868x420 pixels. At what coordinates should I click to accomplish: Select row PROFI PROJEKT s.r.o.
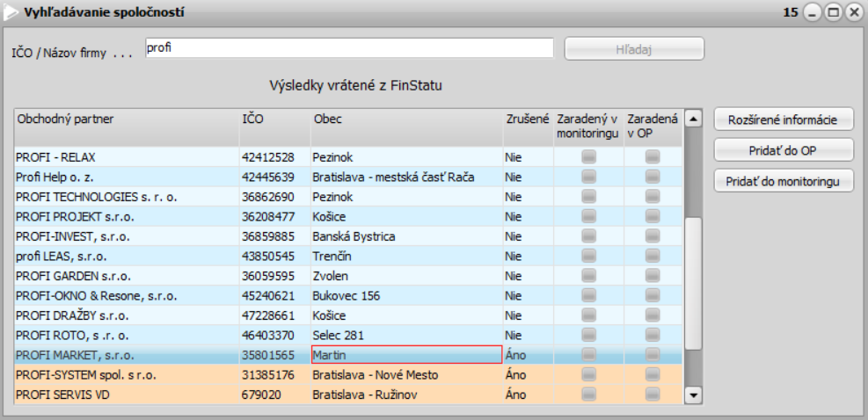click(x=348, y=216)
